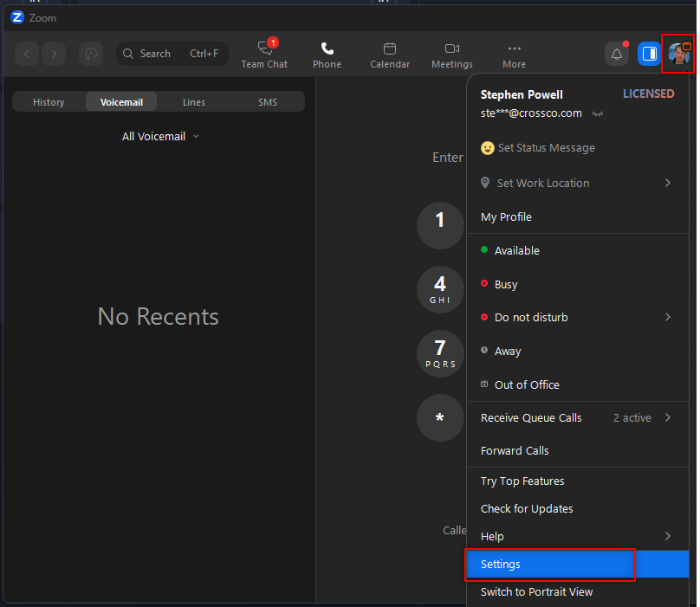The height and width of the screenshot is (607, 700).
Task: Open the Help submenu
Action: pos(578,537)
